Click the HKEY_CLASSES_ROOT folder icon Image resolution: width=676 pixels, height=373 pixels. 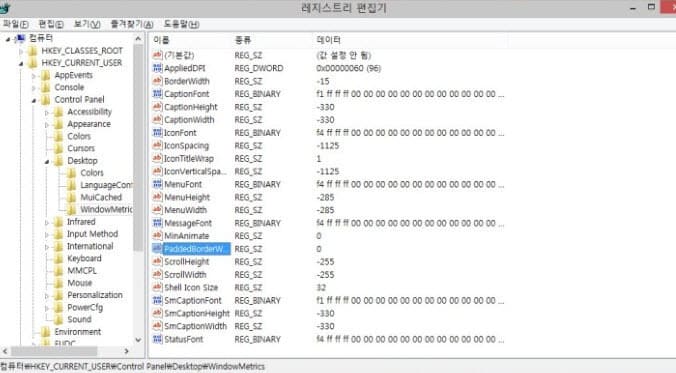click(x=33, y=51)
